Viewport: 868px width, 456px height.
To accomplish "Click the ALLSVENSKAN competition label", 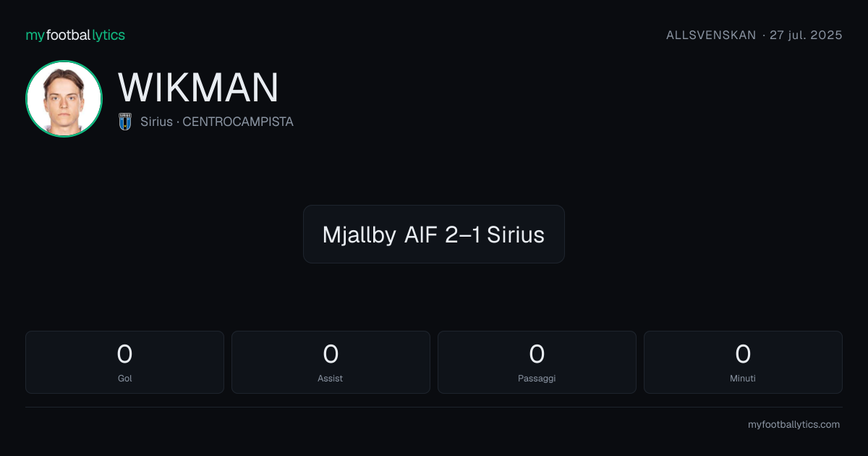I will coord(711,35).
